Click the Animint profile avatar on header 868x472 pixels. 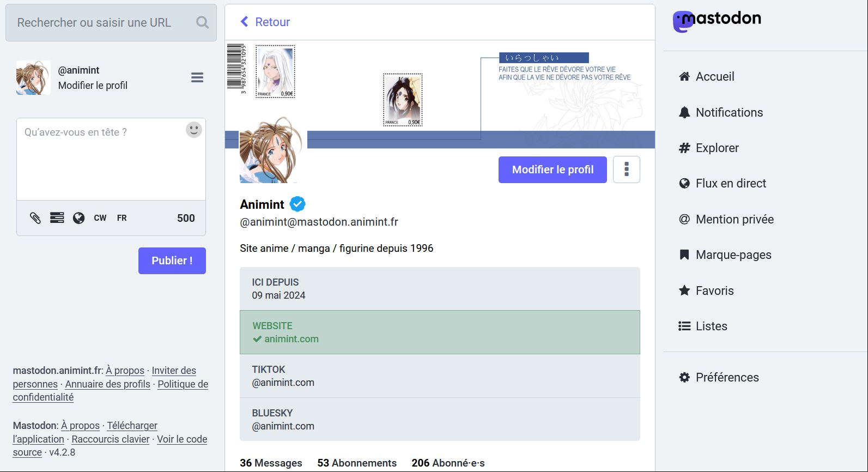272,150
